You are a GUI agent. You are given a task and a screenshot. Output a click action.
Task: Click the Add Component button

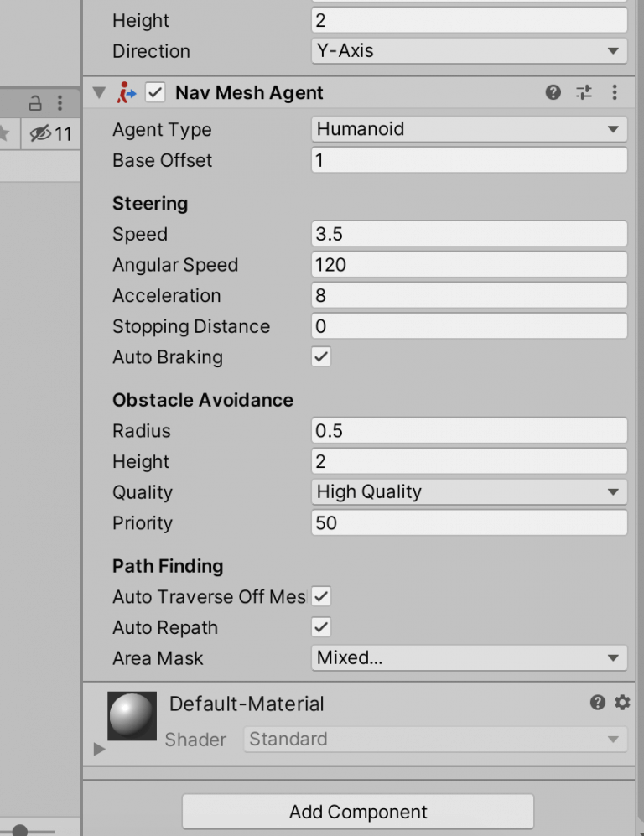[x=358, y=812]
